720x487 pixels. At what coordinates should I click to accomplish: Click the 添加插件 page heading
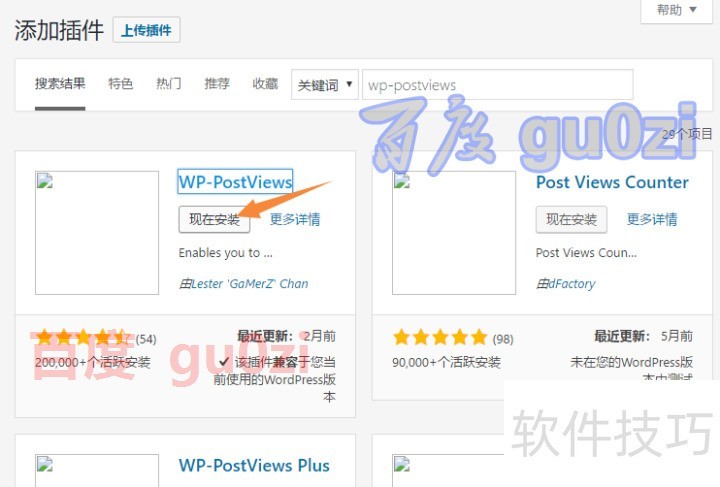point(59,31)
